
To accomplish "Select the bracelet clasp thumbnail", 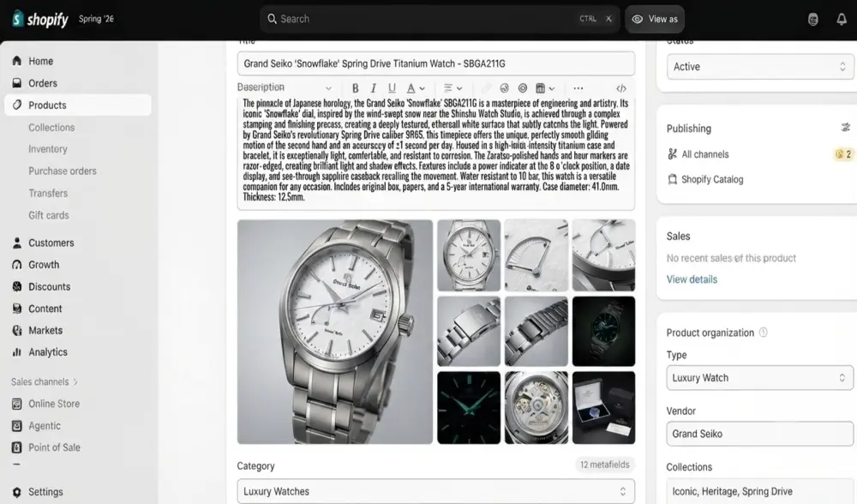I will click(469, 331).
